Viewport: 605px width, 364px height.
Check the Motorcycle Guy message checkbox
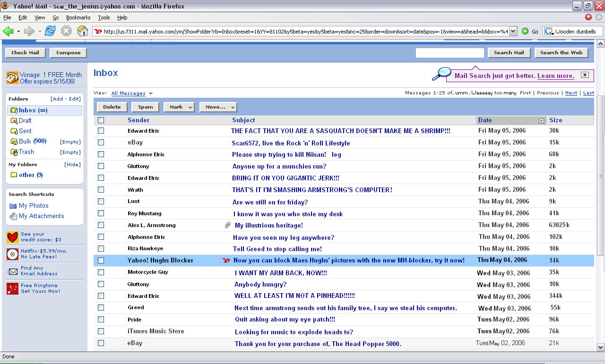click(x=101, y=272)
